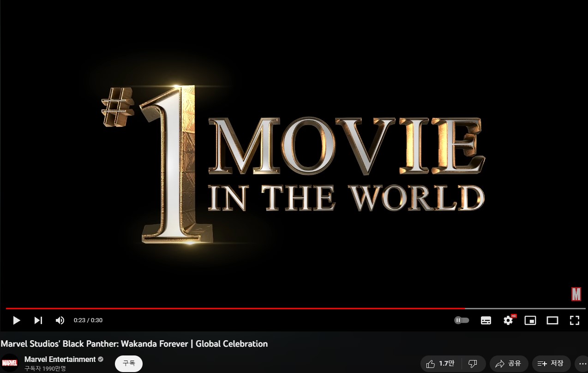This screenshot has height=373, width=588.
Task: Enable theater mode view
Action: pyautogui.click(x=552, y=320)
